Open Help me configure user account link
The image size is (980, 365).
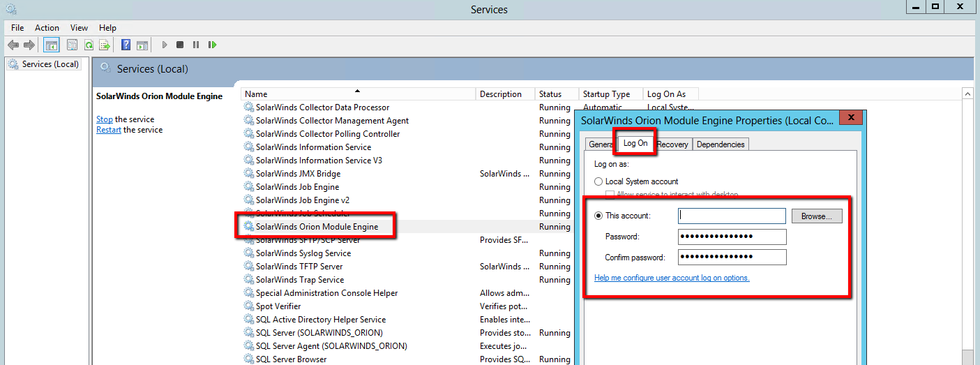click(x=672, y=278)
